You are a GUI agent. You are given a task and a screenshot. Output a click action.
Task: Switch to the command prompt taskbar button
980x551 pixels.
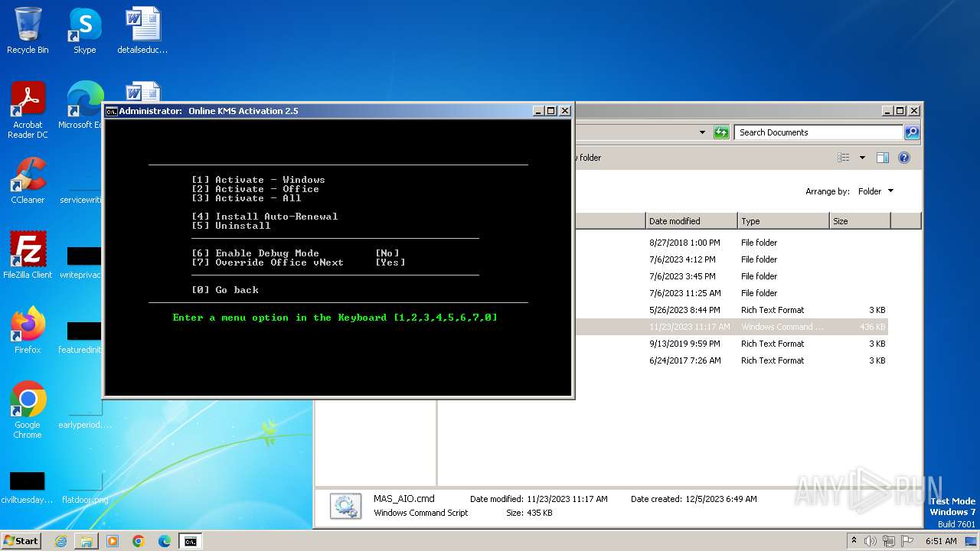pos(191,541)
